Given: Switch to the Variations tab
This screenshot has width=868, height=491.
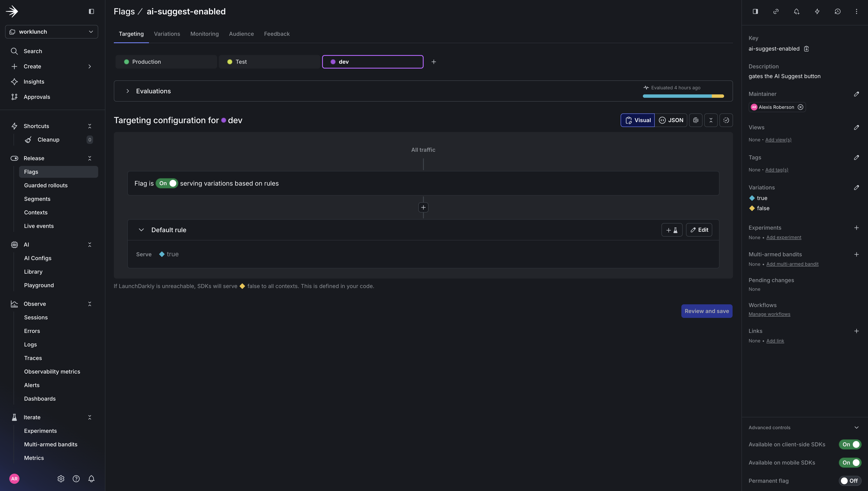Looking at the screenshot, I should click(167, 34).
